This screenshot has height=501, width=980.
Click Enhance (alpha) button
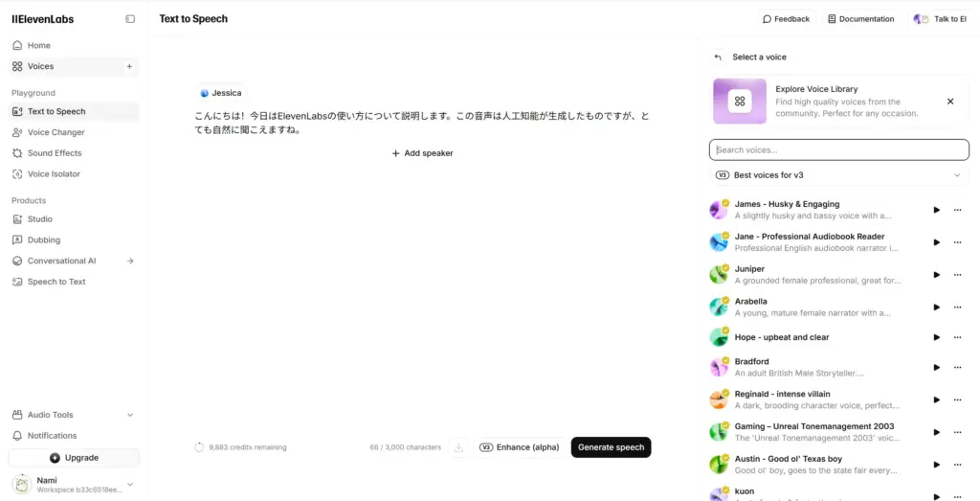coord(520,447)
